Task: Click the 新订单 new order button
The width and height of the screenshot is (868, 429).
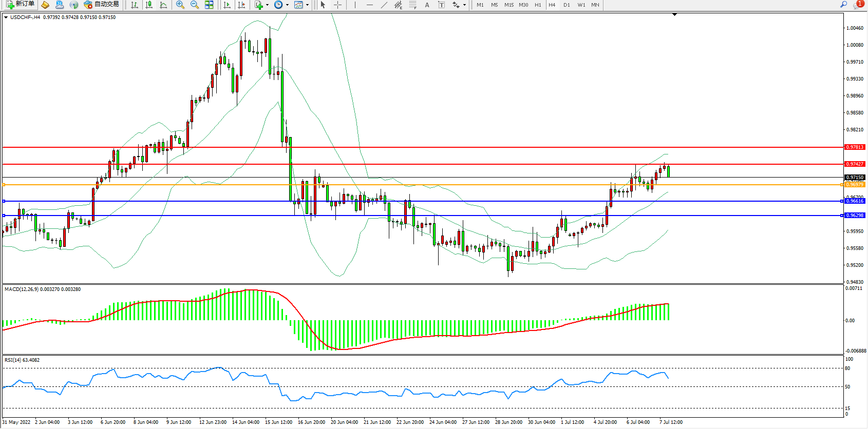Action: pos(20,5)
